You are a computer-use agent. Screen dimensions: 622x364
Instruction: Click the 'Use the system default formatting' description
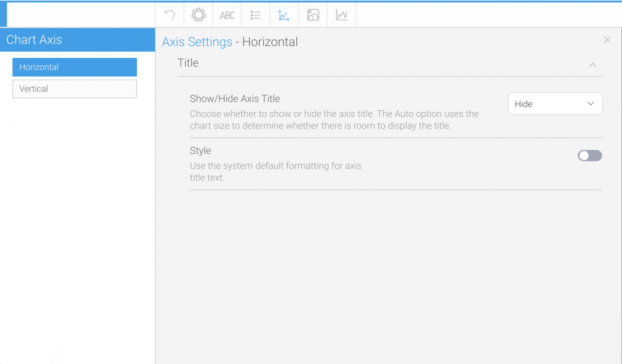[x=276, y=172]
